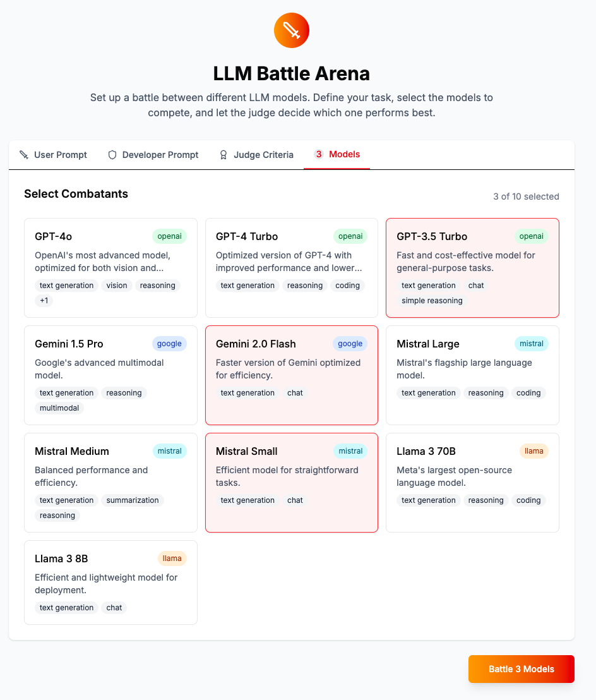Add Mistral Large as a combatant

[x=472, y=375]
